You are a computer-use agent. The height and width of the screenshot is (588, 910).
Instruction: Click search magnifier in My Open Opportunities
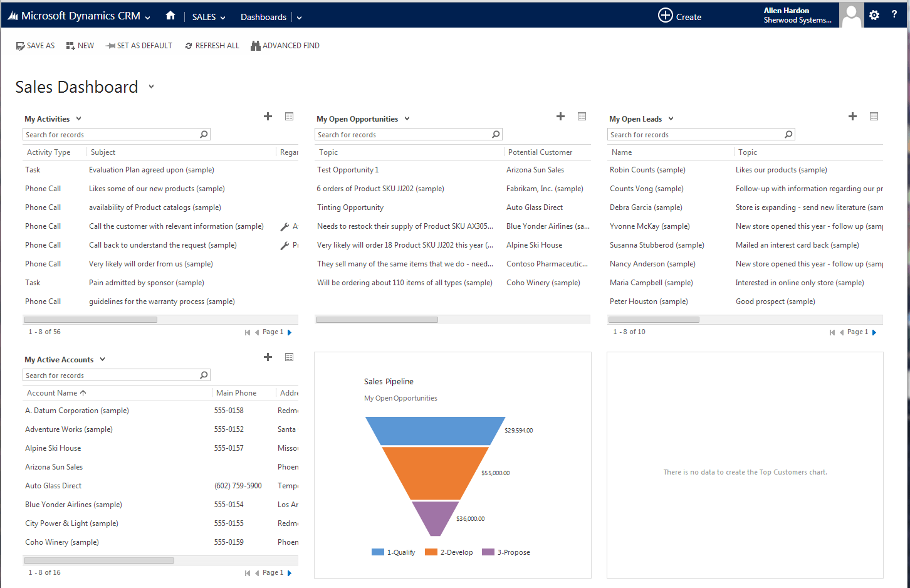[496, 134]
